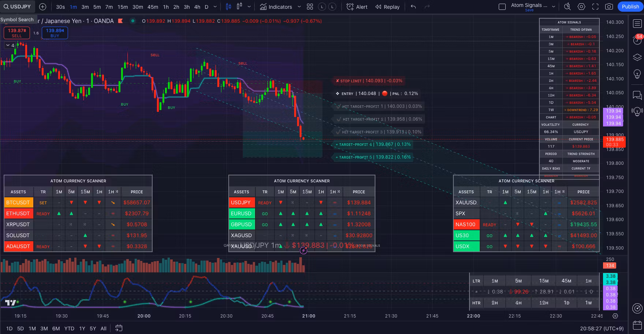The height and width of the screenshot is (334, 644).
Task: Expand favorite indicators dropdown
Action: pyautogui.click(x=299, y=7)
